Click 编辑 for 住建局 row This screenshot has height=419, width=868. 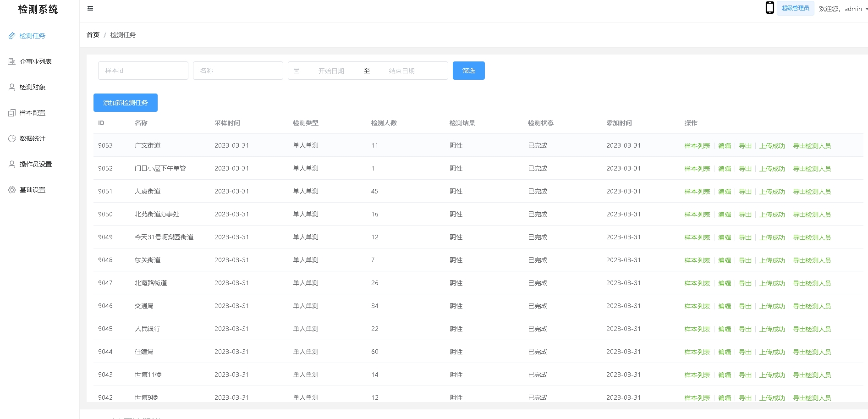tap(725, 352)
